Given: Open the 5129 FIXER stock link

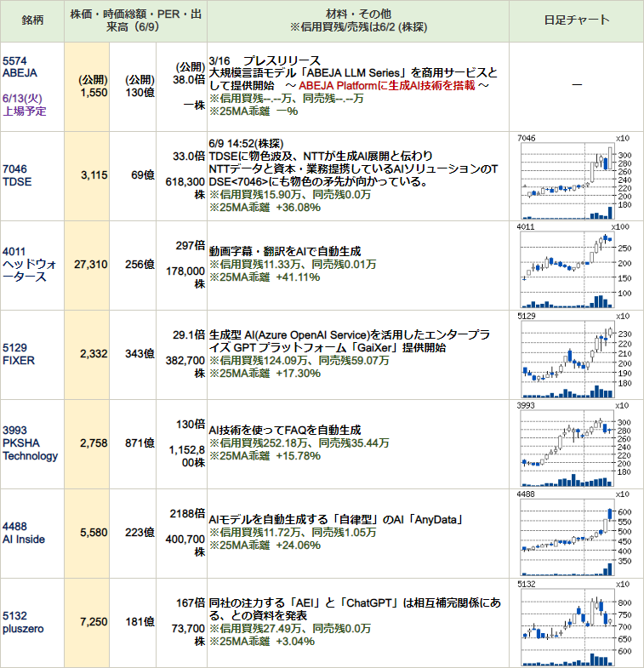Looking at the screenshot, I should coord(19,354).
